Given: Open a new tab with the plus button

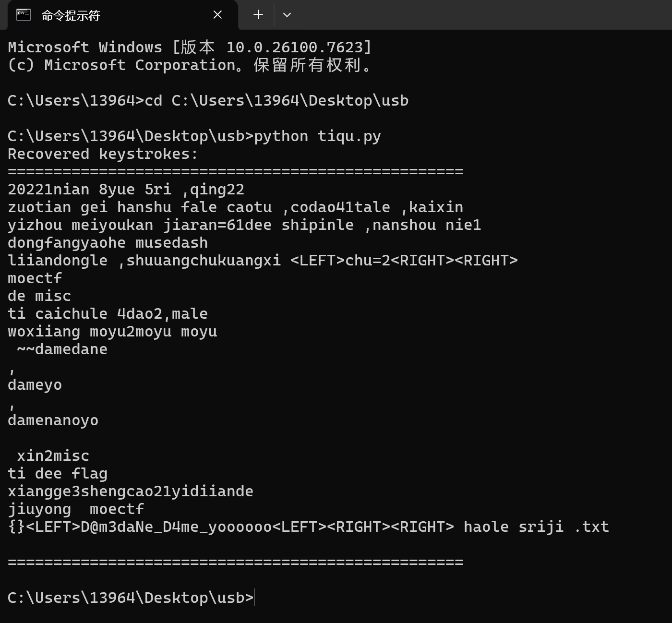Looking at the screenshot, I should coord(258,15).
